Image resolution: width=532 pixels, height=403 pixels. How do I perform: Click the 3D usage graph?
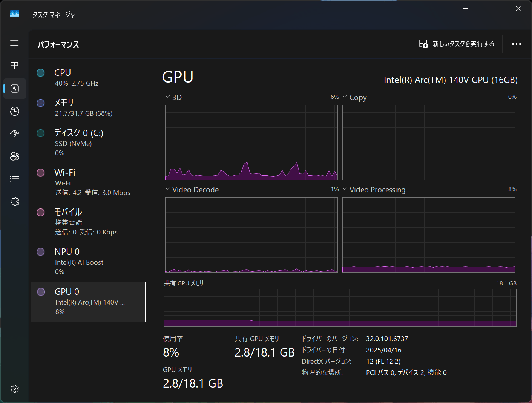pyautogui.click(x=251, y=143)
